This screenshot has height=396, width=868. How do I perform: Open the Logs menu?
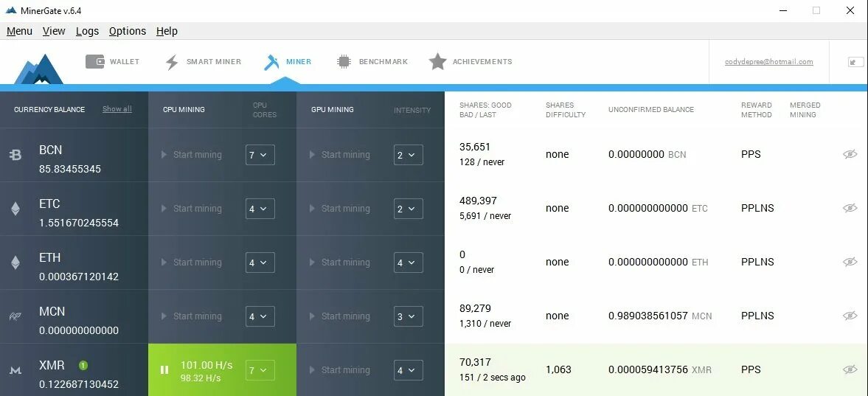click(88, 31)
